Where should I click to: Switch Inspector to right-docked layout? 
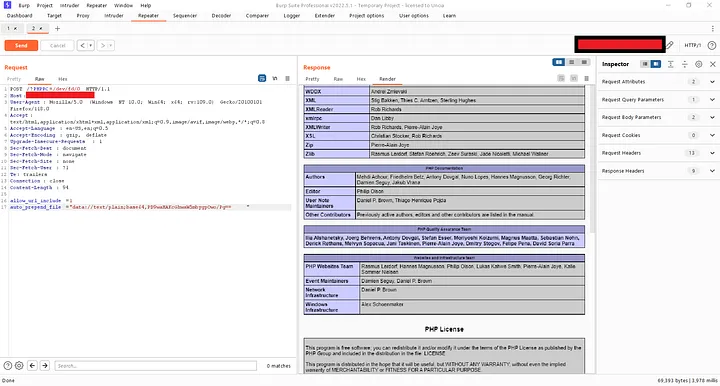(656, 64)
